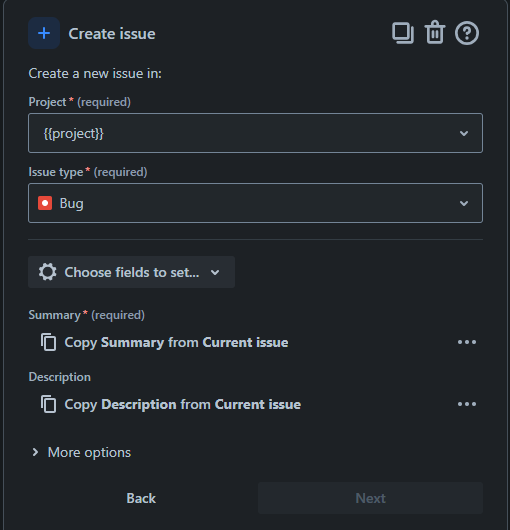Click Copy Summary from Current issue text
Viewport: 510px width, 530px height.
[x=176, y=342]
